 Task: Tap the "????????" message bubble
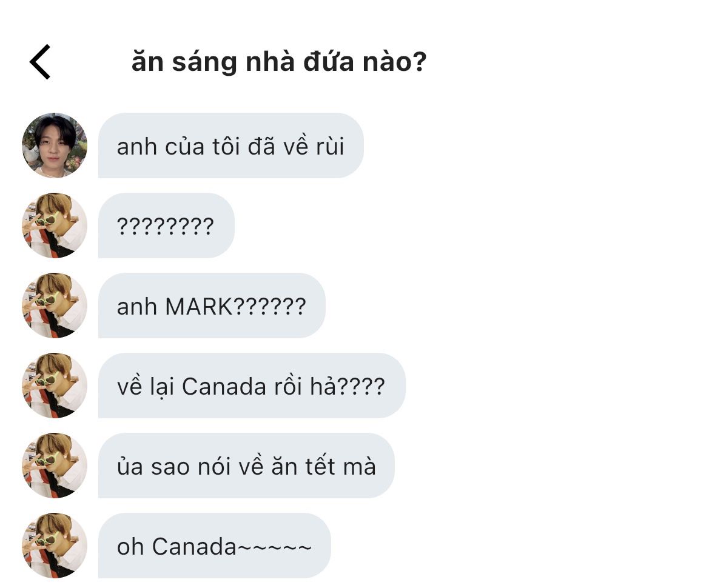(166, 226)
